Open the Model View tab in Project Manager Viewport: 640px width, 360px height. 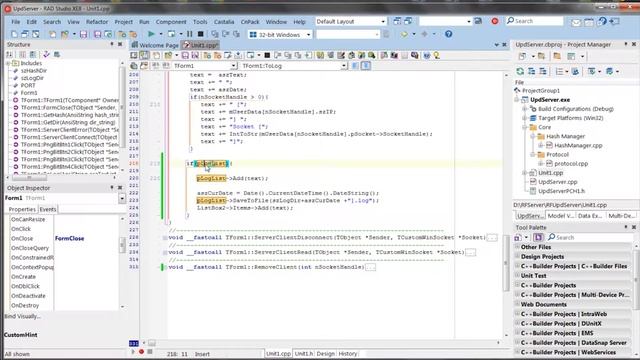click(561, 216)
